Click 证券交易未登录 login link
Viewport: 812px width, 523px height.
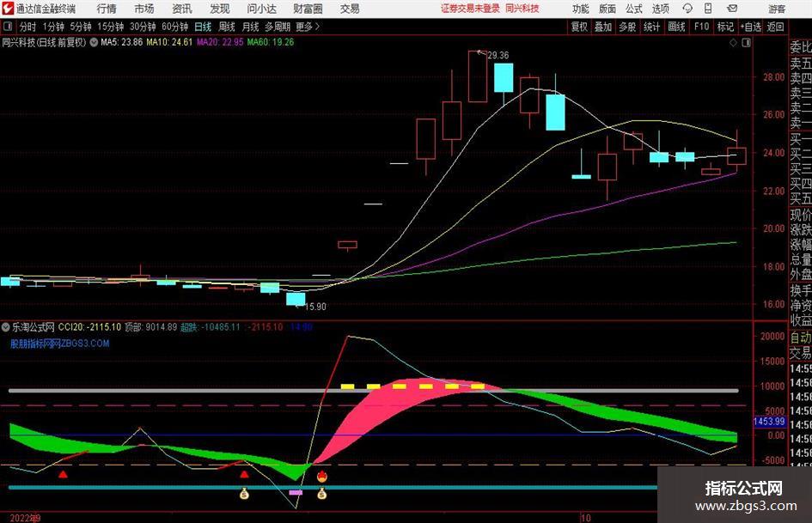click(x=470, y=9)
